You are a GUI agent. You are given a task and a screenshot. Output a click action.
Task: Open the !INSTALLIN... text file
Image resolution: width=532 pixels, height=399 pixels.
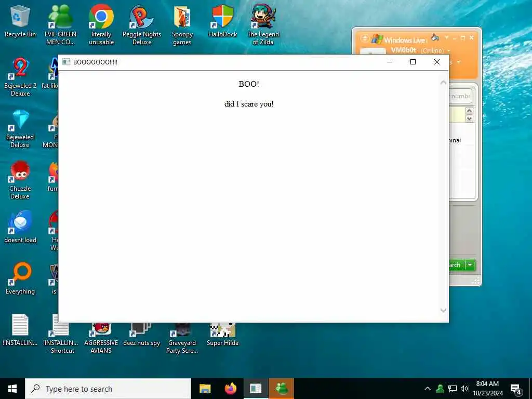click(20, 330)
